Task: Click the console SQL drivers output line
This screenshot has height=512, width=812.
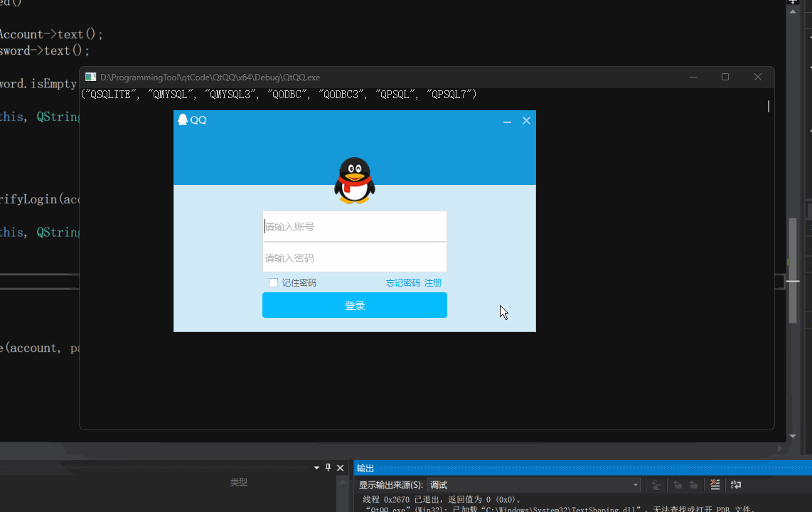Action: click(x=279, y=94)
